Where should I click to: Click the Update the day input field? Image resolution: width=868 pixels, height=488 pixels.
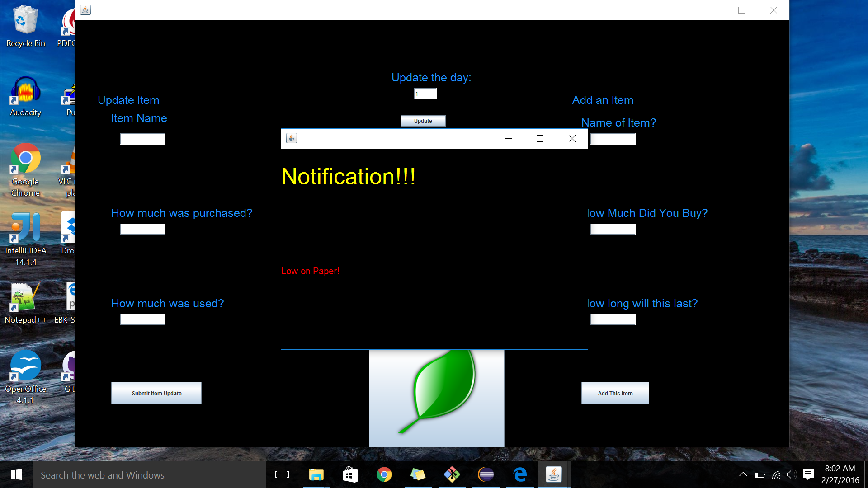(425, 94)
